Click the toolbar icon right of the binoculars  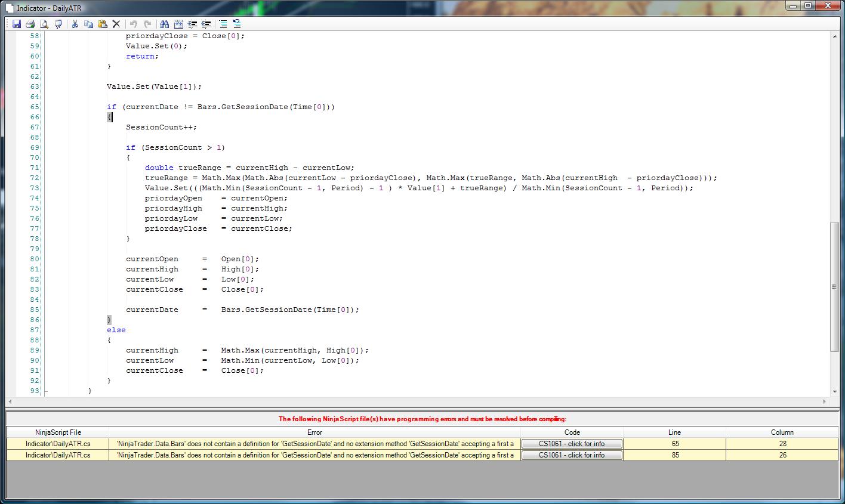178,24
